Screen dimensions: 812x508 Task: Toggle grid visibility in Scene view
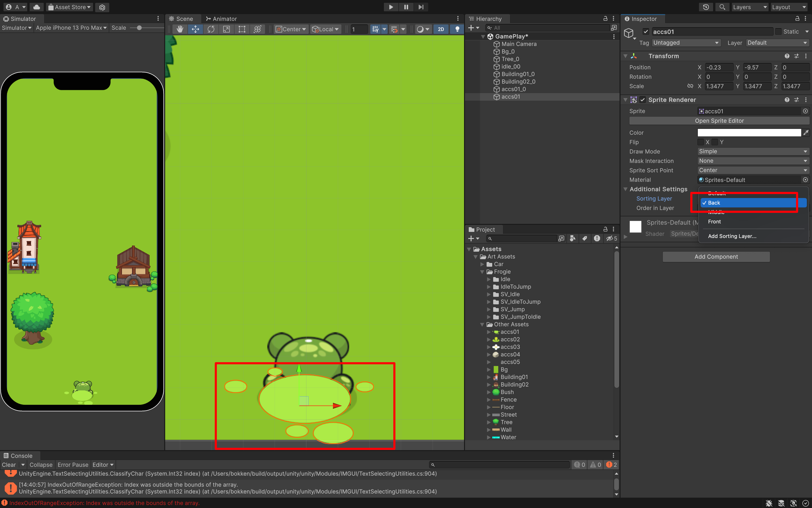tap(375, 29)
